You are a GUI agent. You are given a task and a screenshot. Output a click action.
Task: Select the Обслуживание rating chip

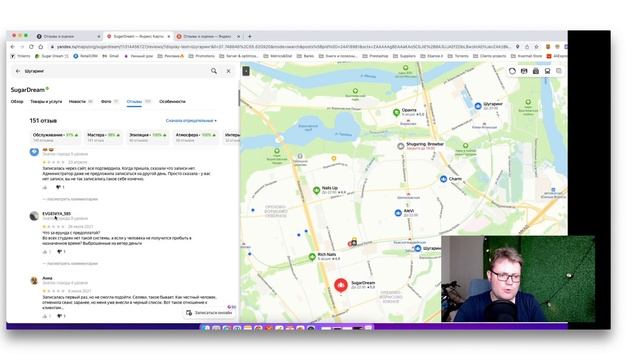click(x=55, y=137)
